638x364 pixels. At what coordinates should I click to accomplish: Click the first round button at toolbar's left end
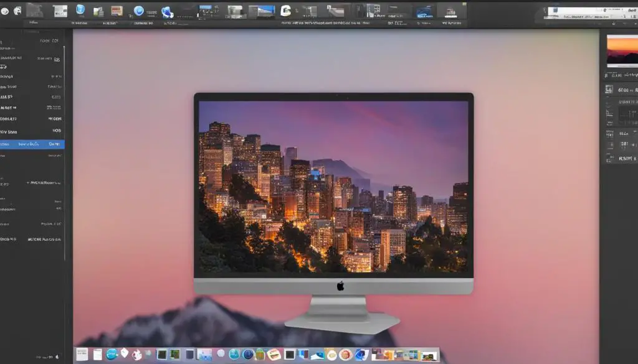pos(5,11)
